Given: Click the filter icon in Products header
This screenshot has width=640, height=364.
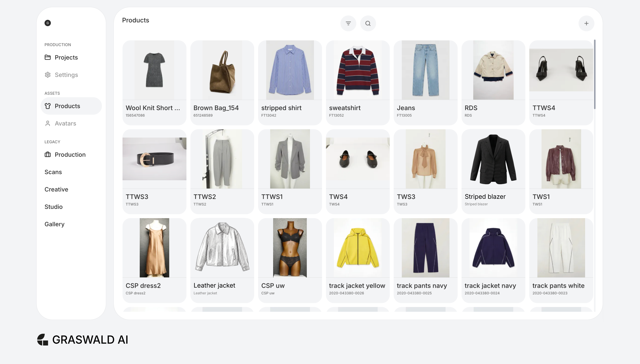Looking at the screenshot, I should 348,23.
